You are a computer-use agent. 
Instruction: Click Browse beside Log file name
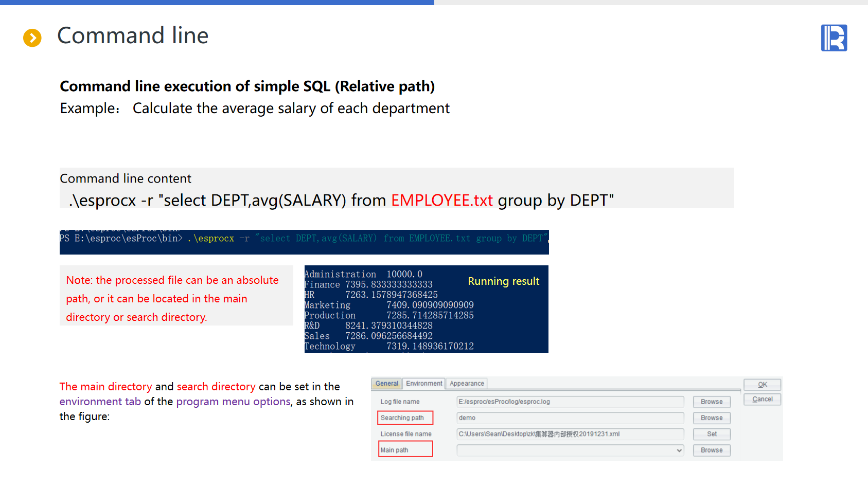(x=711, y=402)
